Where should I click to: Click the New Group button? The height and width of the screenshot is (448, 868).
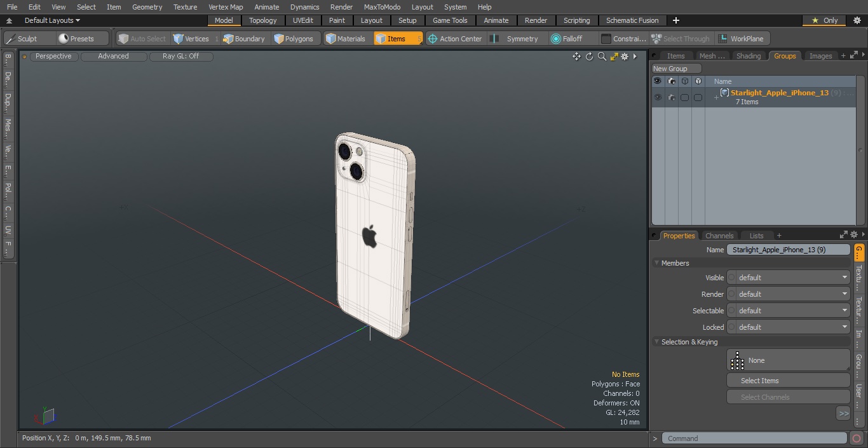coord(677,69)
